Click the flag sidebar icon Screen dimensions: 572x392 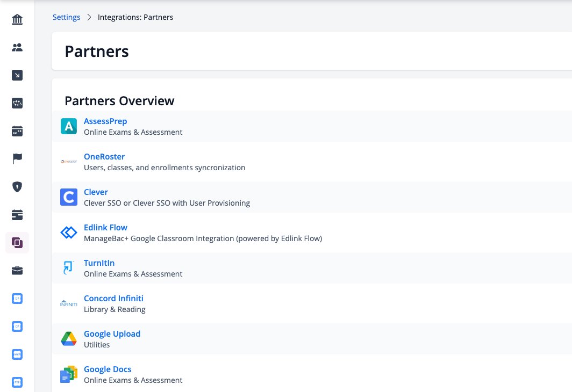(17, 159)
